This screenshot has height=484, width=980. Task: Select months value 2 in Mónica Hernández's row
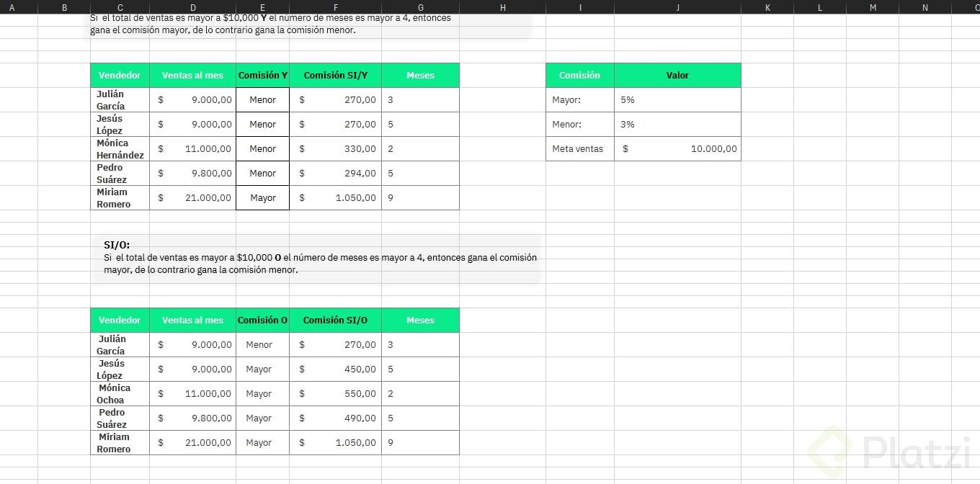(420, 149)
